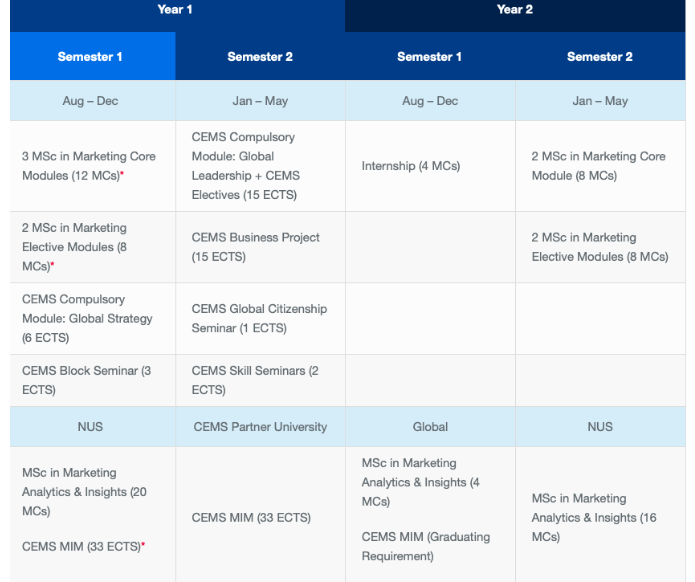695x582 pixels.
Task: Click the Elective Modules cell marked with a red asterisk
Action: [x=93, y=247]
